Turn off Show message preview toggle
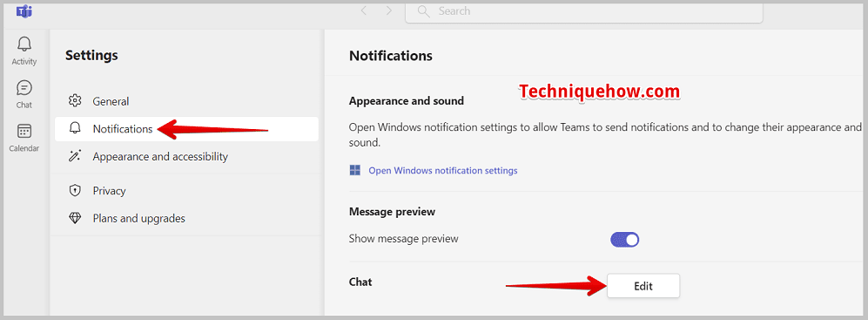 (x=624, y=239)
